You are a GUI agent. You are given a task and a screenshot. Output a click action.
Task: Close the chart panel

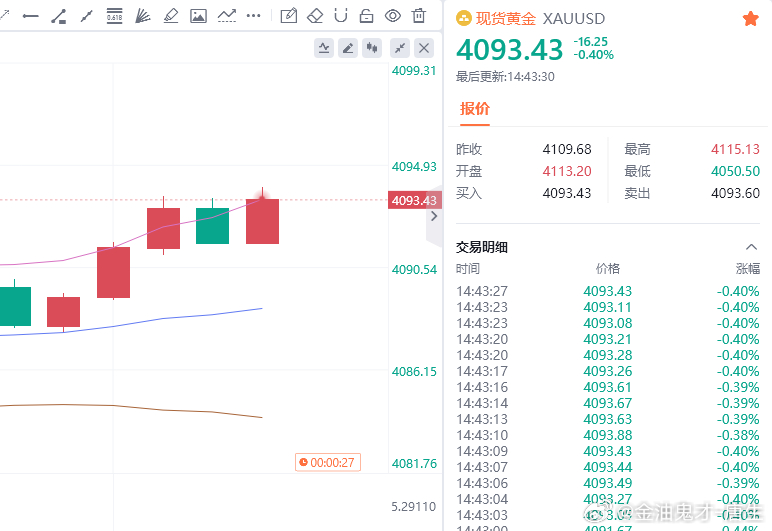click(x=424, y=48)
